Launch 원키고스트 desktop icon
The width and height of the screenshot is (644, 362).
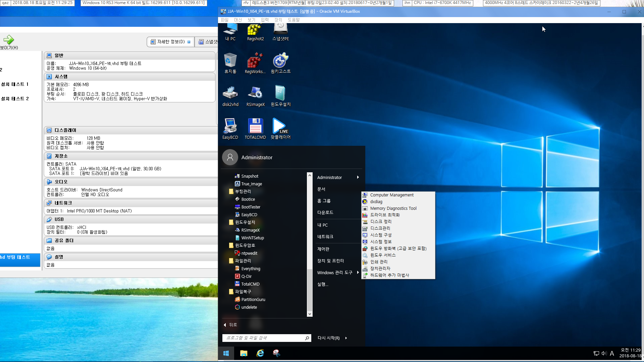point(280,63)
